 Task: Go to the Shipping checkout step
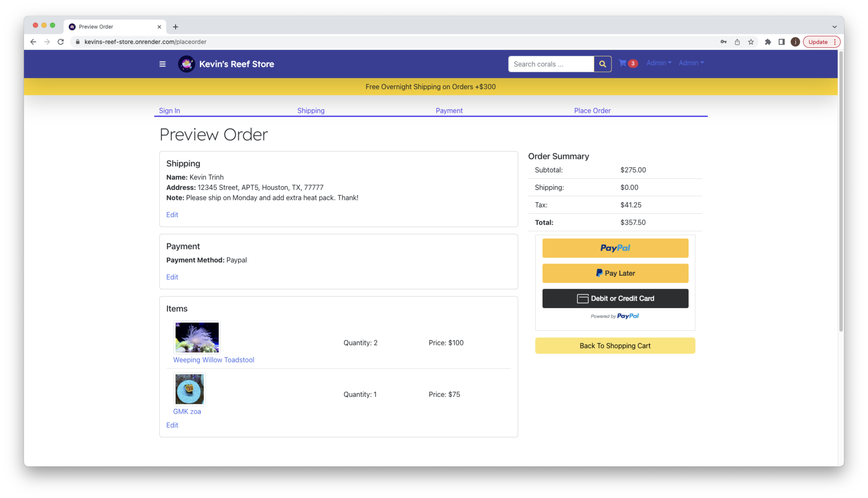[x=310, y=111]
